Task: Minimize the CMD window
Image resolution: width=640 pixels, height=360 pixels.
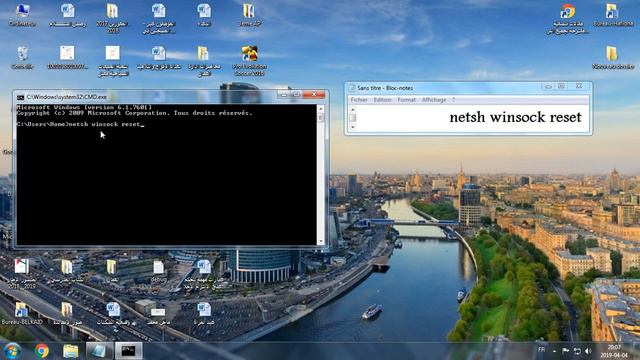Action: coord(284,95)
